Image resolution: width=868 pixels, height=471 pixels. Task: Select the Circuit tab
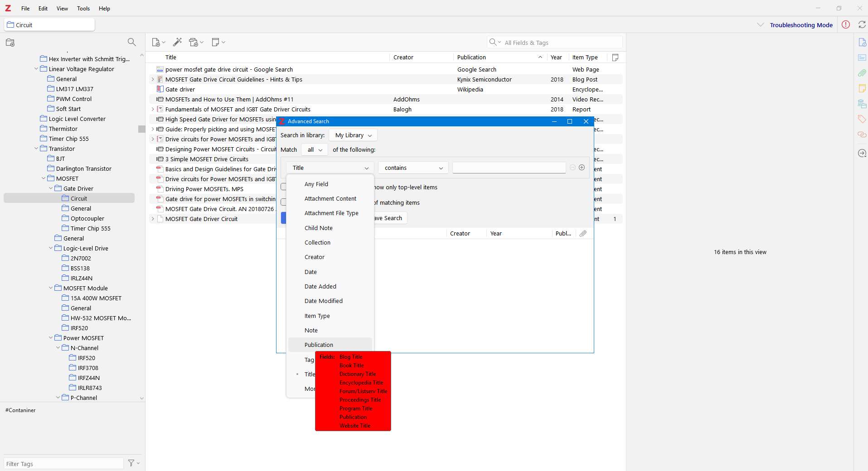tap(49, 25)
